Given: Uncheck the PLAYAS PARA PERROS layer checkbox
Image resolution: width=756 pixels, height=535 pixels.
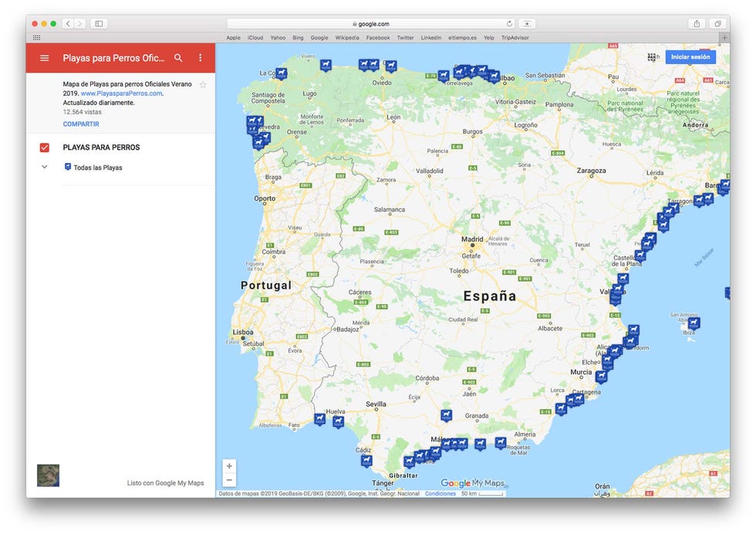Looking at the screenshot, I should coord(45,147).
